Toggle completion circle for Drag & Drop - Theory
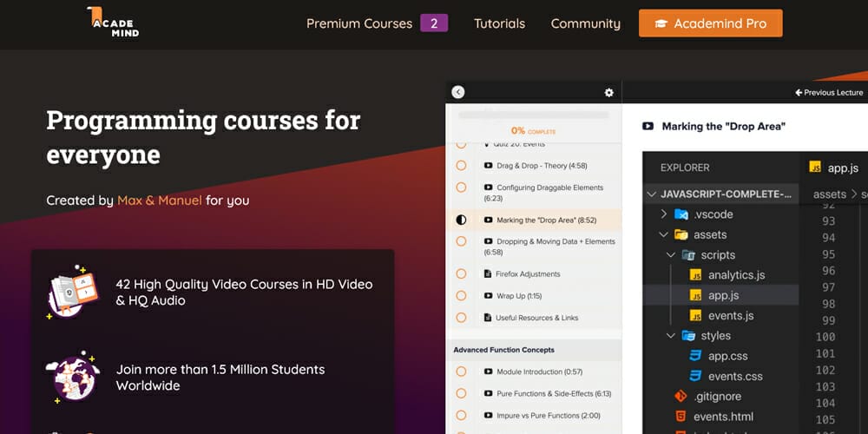868x434 pixels. click(461, 166)
